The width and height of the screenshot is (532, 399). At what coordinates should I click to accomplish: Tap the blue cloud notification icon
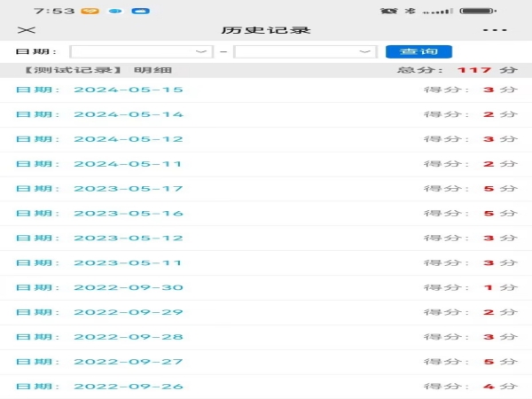[x=140, y=12]
